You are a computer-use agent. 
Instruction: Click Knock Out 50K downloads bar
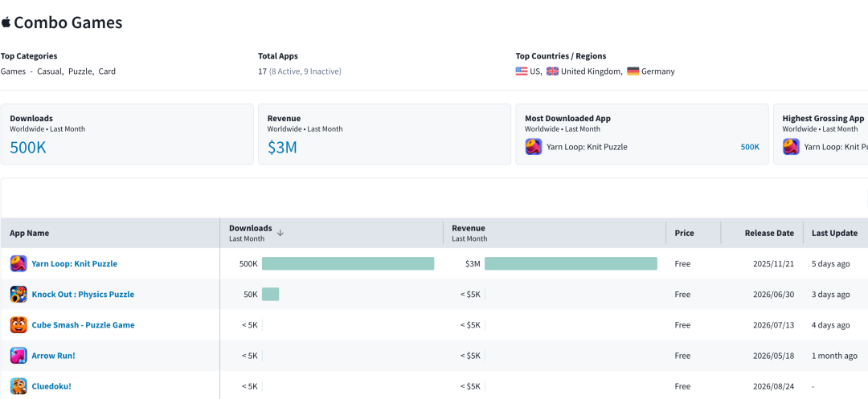click(x=270, y=294)
